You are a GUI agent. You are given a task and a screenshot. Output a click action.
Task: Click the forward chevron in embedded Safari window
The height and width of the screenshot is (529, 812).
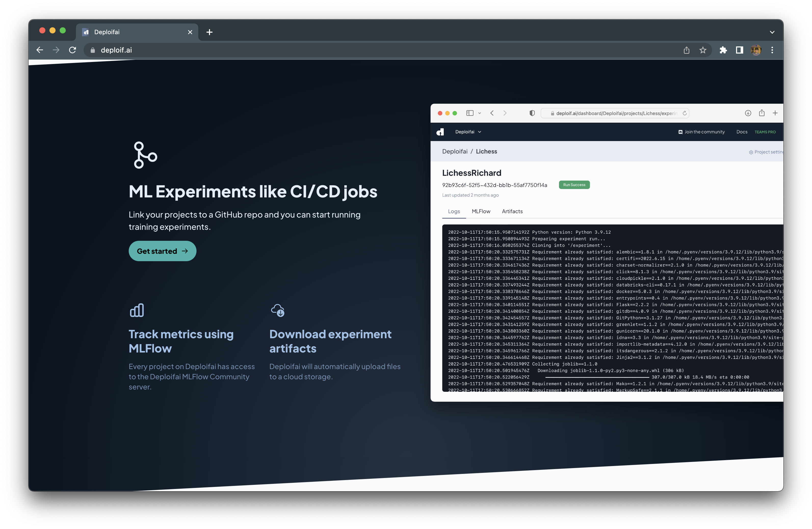[505, 113]
